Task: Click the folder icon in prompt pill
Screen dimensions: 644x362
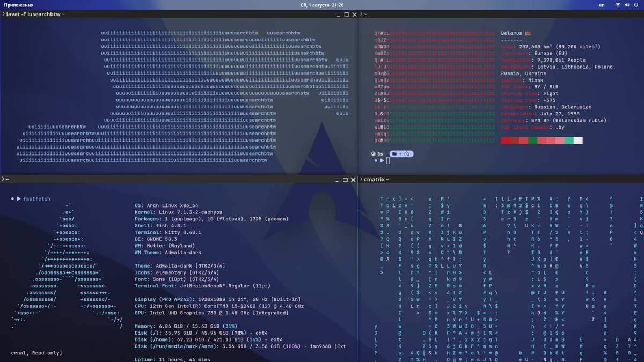Action: pos(394,154)
